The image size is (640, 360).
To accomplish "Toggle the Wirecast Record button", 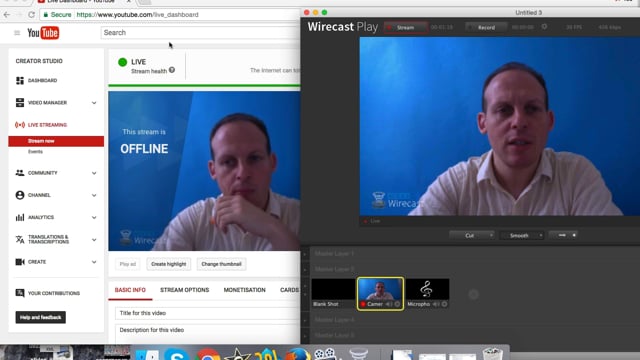I will (x=486, y=27).
